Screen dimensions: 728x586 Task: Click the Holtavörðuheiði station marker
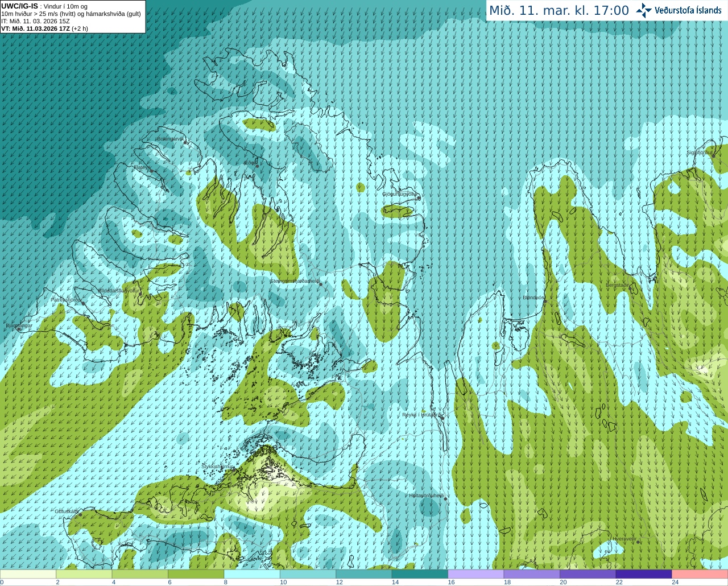pyautogui.click(x=445, y=499)
